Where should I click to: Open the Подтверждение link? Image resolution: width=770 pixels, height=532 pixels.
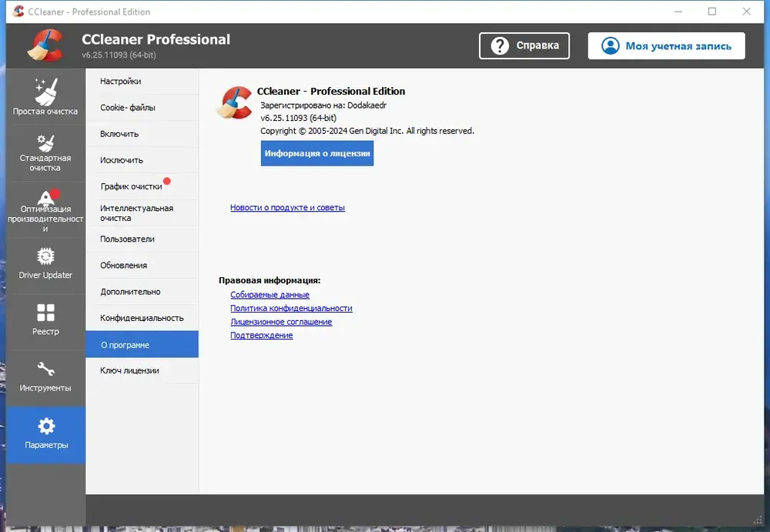(262, 335)
